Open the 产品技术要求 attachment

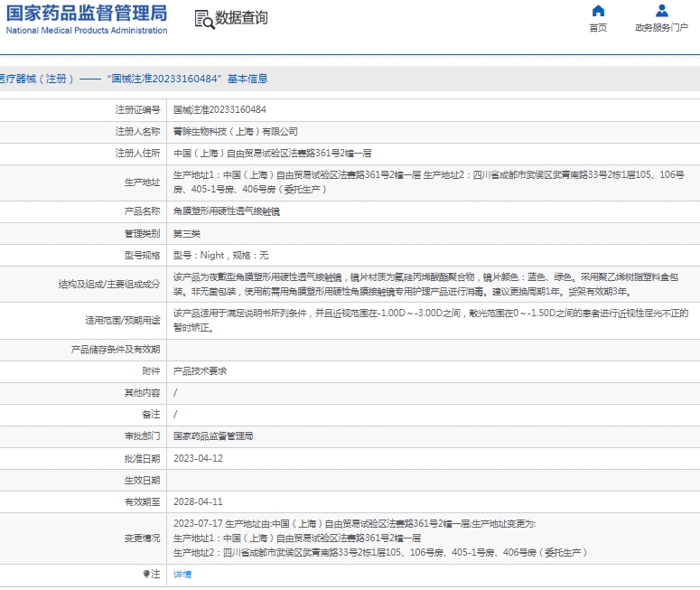click(x=200, y=371)
